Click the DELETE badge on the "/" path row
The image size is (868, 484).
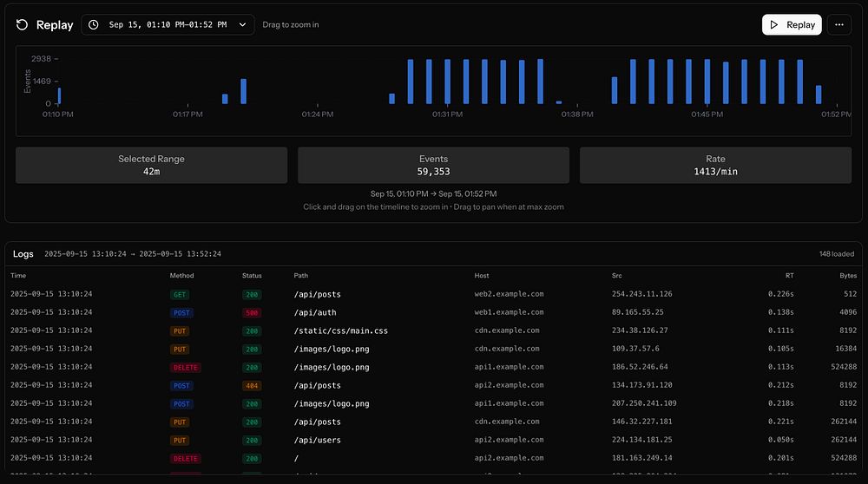[x=185, y=458]
